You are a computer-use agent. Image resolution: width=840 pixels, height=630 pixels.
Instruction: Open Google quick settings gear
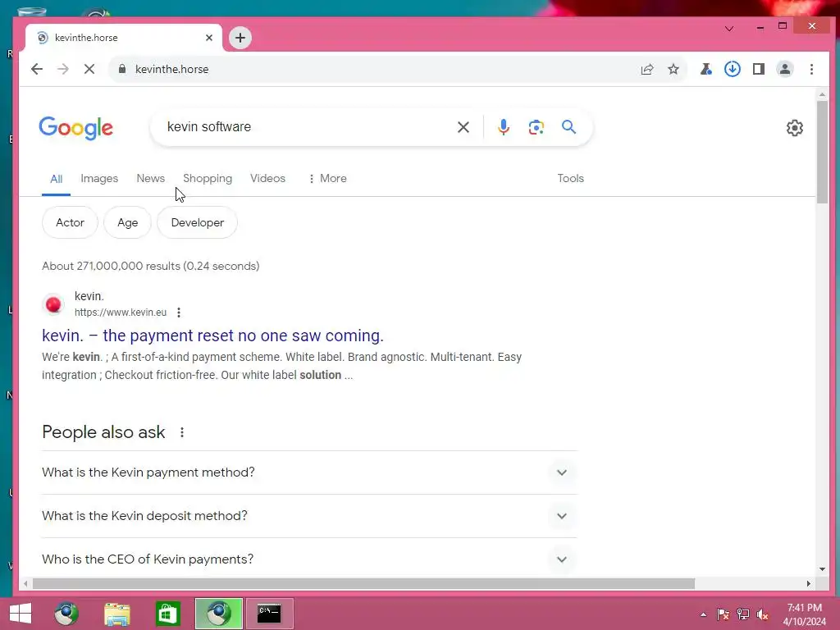794,128
